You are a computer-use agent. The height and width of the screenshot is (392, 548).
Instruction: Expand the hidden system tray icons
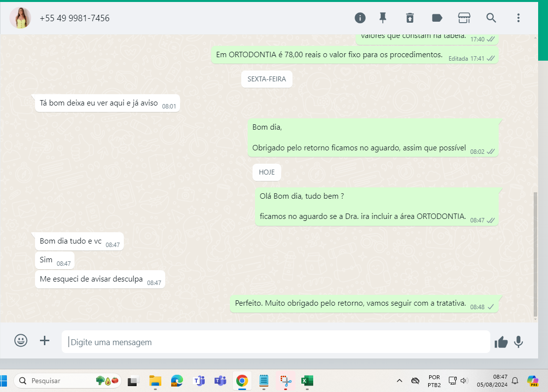pyautogui.click(x=400, y=381)
